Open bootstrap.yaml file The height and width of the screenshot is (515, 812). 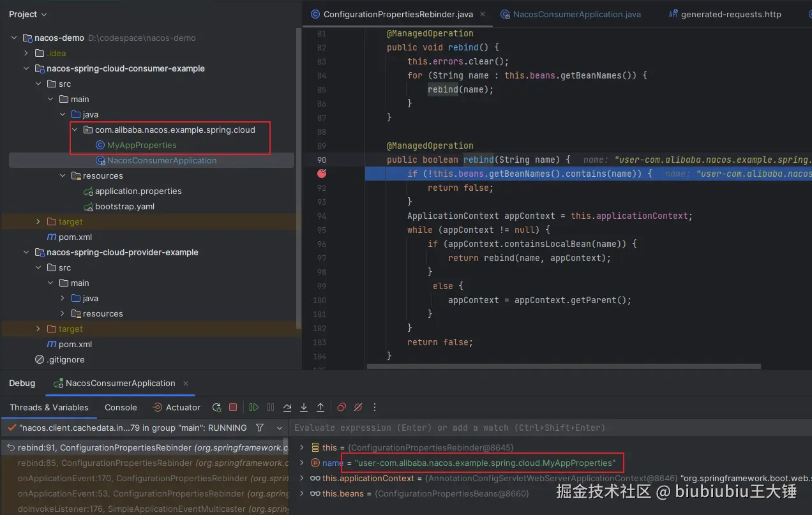124,206
